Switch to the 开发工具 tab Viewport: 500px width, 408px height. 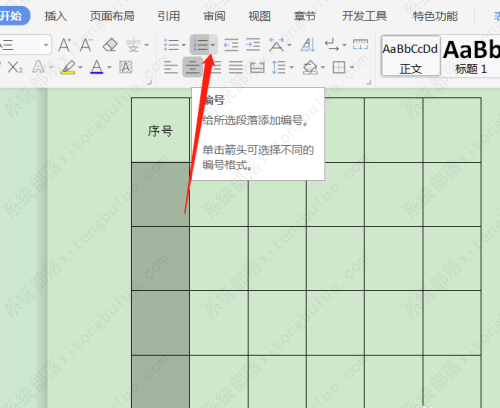(x=364, y=16)
